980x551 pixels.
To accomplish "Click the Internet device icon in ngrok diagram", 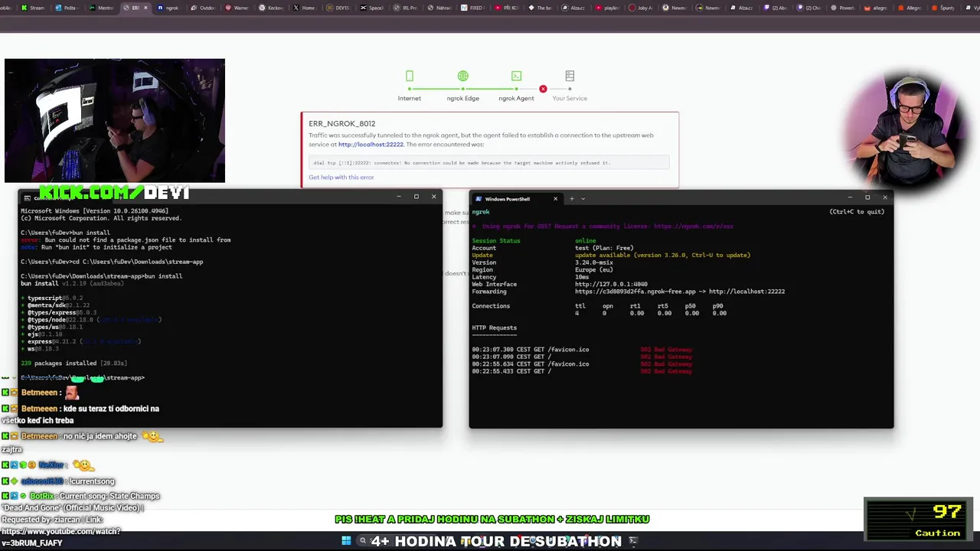I will pos(410,76).
